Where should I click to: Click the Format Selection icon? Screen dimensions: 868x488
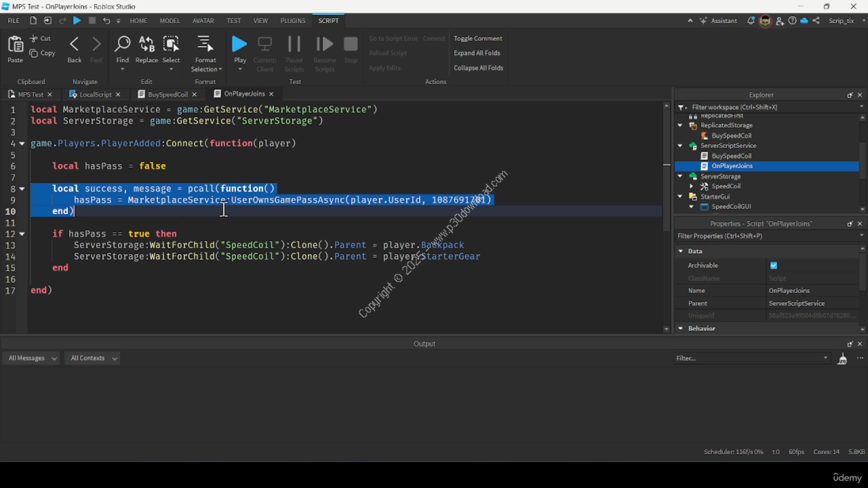click(x=205, y=45)
